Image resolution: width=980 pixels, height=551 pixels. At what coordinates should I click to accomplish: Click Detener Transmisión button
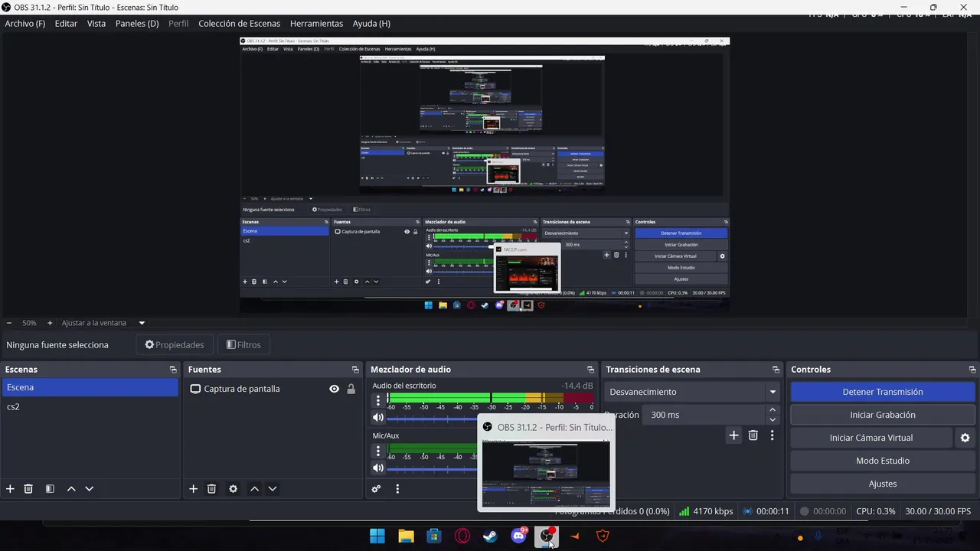tap(883, 392)
